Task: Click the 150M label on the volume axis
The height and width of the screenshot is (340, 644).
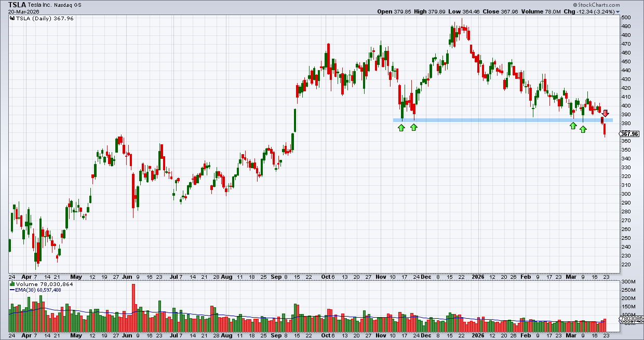Action: coord(627,306)
